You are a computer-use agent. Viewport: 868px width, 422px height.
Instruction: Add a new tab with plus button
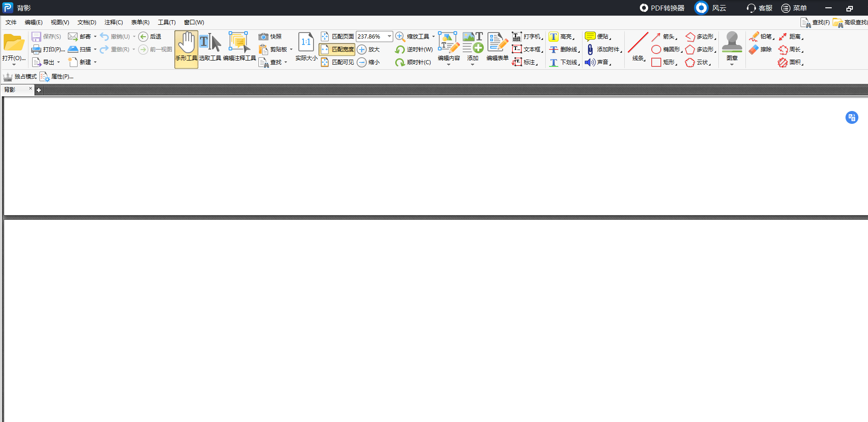point(39,90)
